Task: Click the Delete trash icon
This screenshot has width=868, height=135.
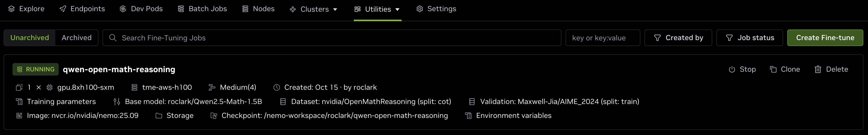Action: point(817,70)
